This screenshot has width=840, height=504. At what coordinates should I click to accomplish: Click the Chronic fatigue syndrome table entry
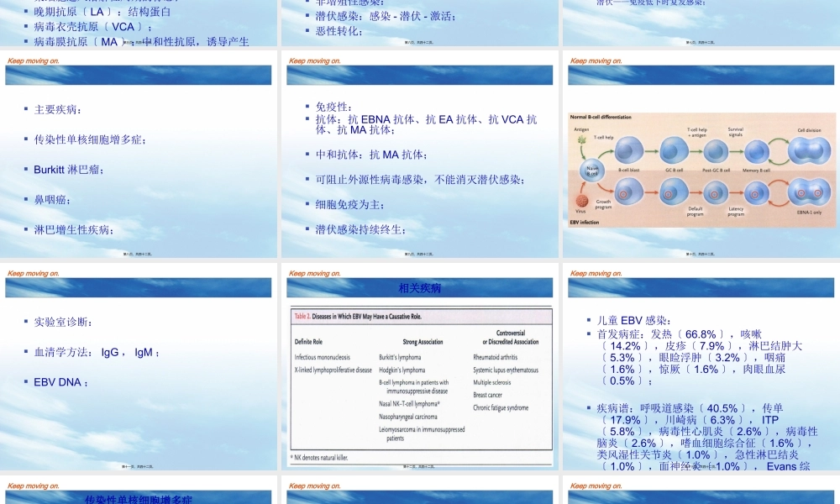501,407
